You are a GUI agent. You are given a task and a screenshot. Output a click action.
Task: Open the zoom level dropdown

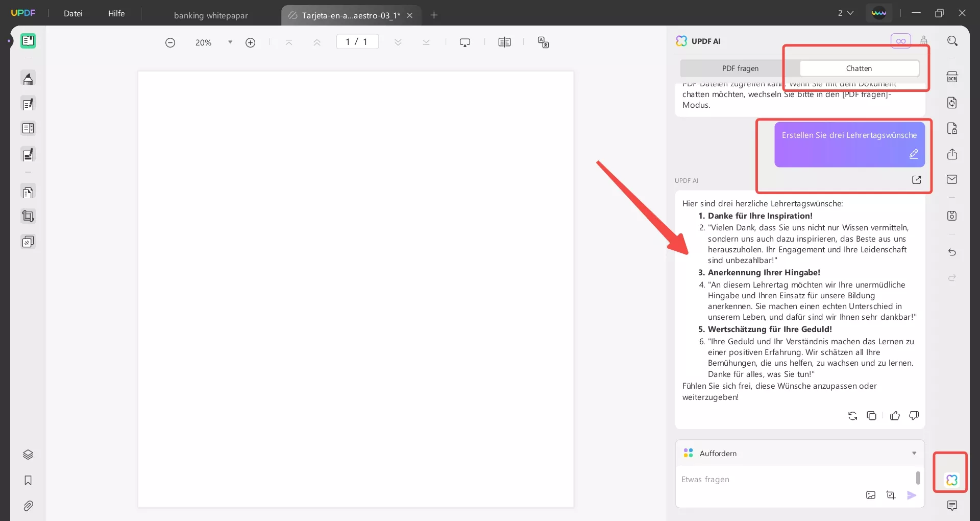point(230,42)
